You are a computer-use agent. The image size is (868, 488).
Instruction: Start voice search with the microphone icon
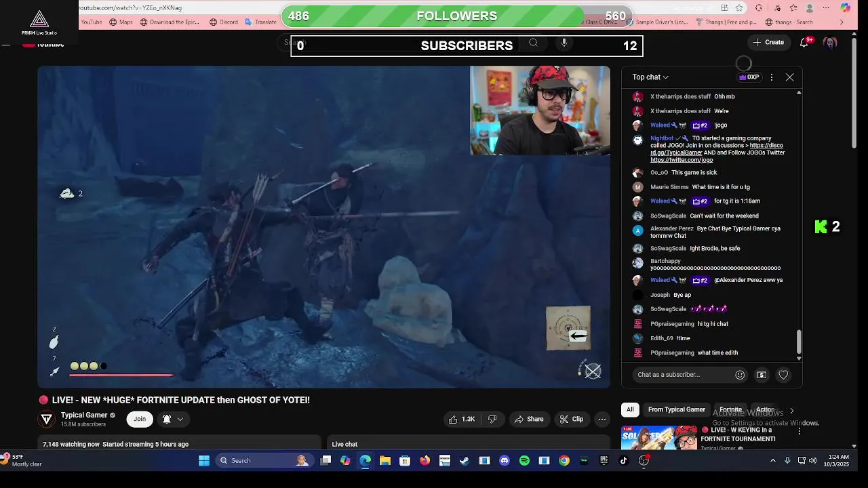tap(564, 43)
